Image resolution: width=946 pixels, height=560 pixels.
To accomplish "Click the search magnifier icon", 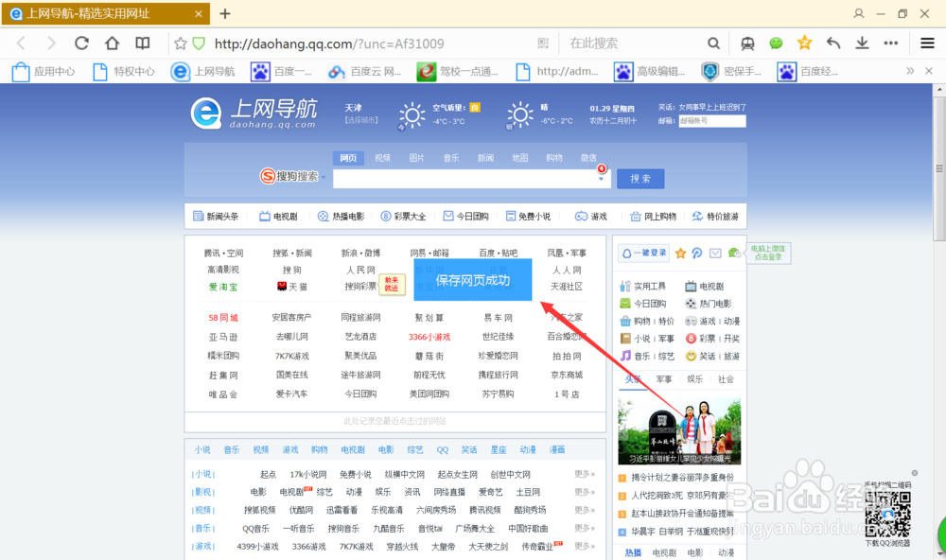I will point(713,44).
